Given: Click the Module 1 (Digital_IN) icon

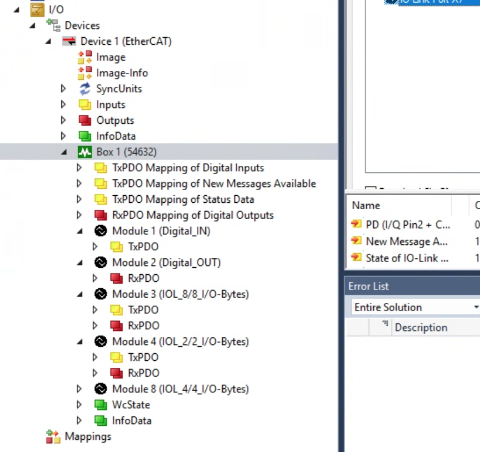Looking at the screenshot, I should 101,231.
